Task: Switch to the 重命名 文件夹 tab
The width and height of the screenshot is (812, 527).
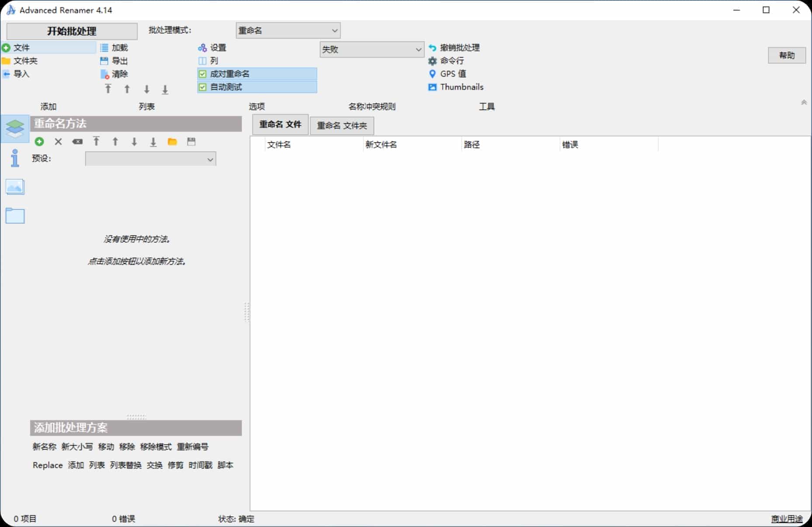Action: (x=342, y=125)
